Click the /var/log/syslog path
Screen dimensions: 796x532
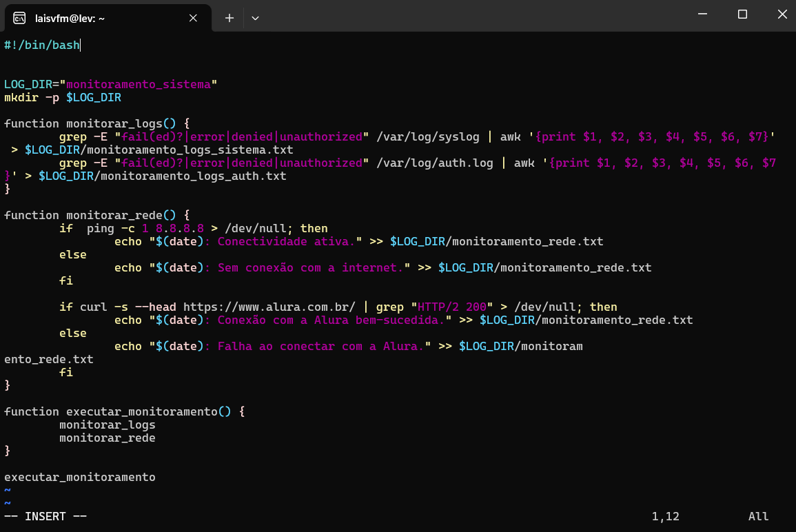427,137
